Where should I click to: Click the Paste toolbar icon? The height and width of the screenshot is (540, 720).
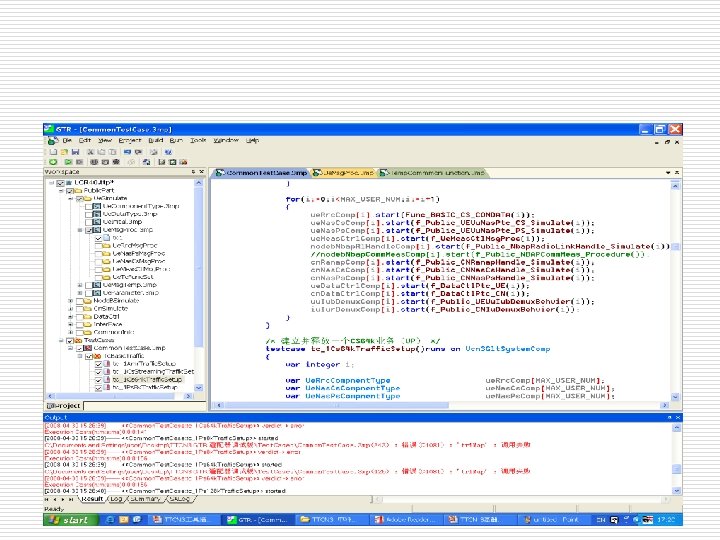click(x=112, y=152)
